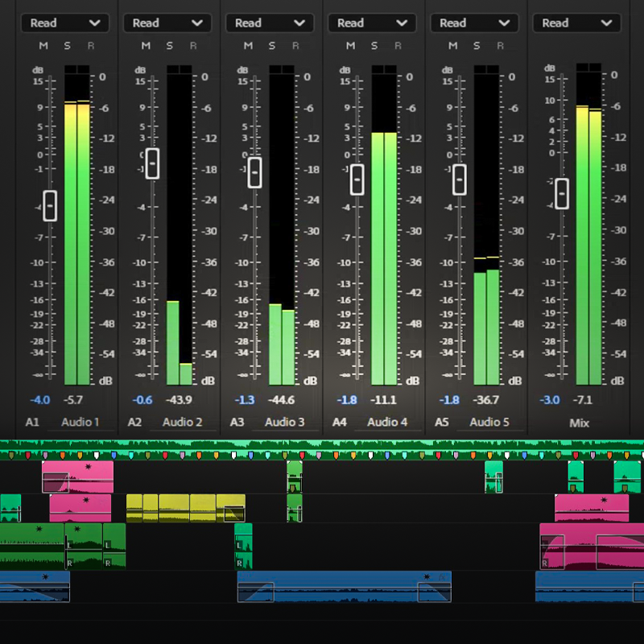644x644 pixels.
Task: Click the -4.0 volume value under Audio 1
Action: click(x=39, y=400)
